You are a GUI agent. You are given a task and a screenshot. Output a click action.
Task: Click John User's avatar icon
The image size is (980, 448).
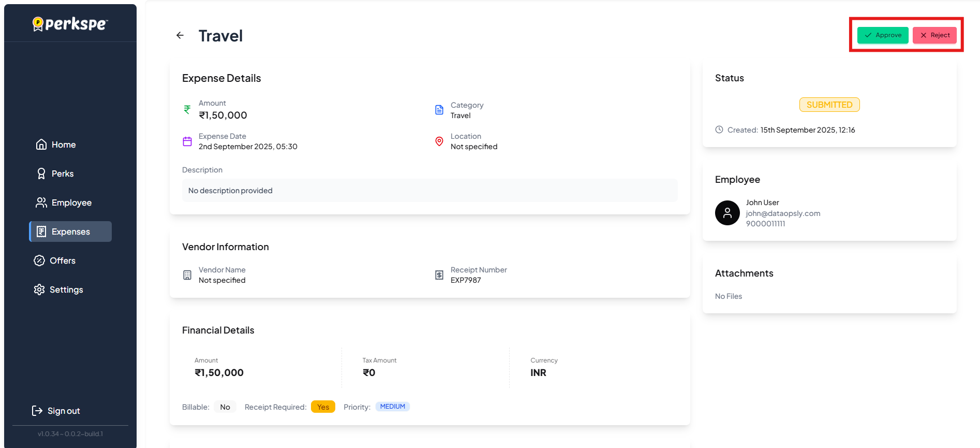727,213
